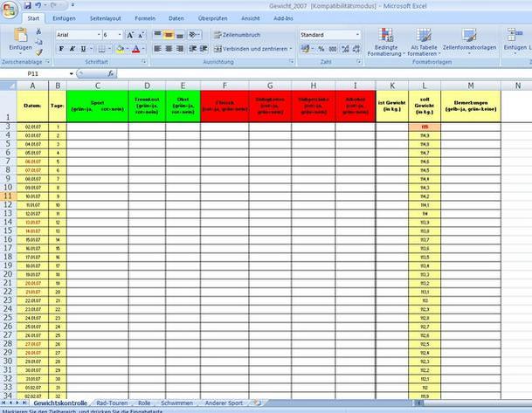The height and width of the screenshot is (413, 532).
Task: Select column header L
Action: (425, 86)
